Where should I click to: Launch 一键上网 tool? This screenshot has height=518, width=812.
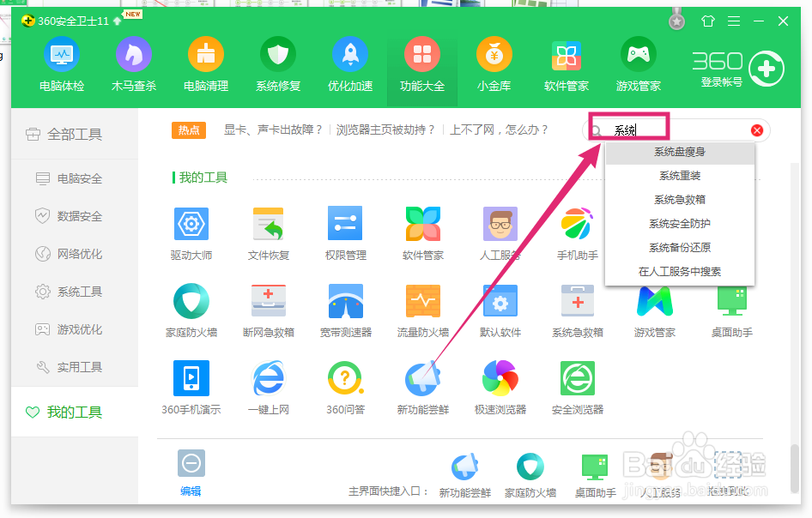pyautogui.click(x=269, y=388)
